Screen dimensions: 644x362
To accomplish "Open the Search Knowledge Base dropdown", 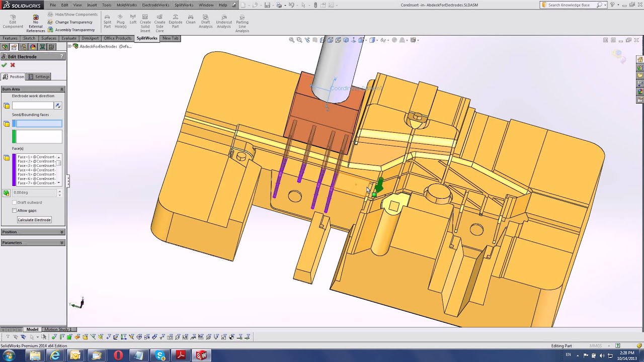I will (605, 5).
